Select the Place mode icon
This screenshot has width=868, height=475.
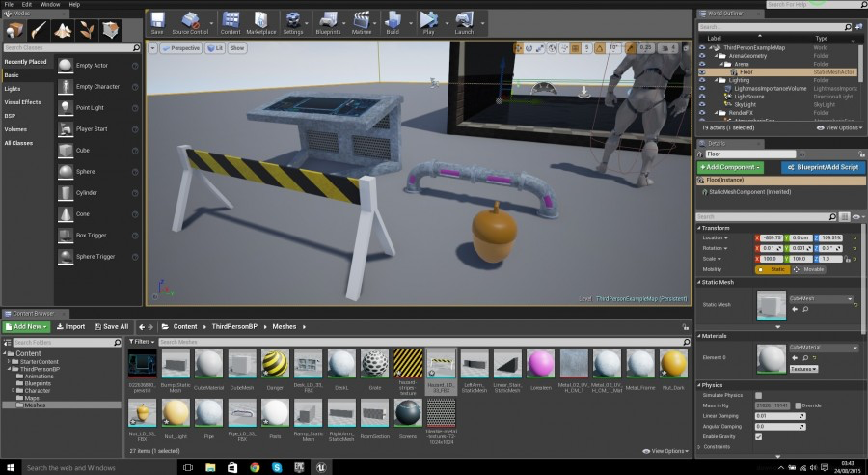[x=14, y=30]
